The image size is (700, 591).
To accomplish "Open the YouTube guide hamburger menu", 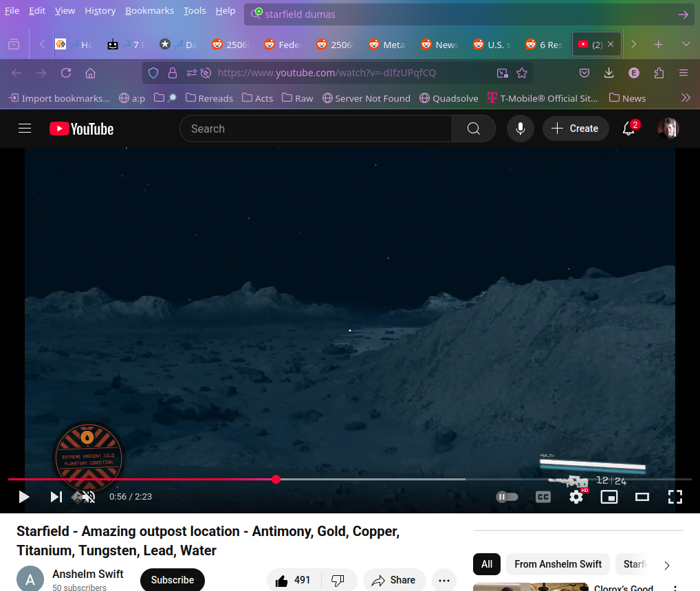I will [25, 129].
